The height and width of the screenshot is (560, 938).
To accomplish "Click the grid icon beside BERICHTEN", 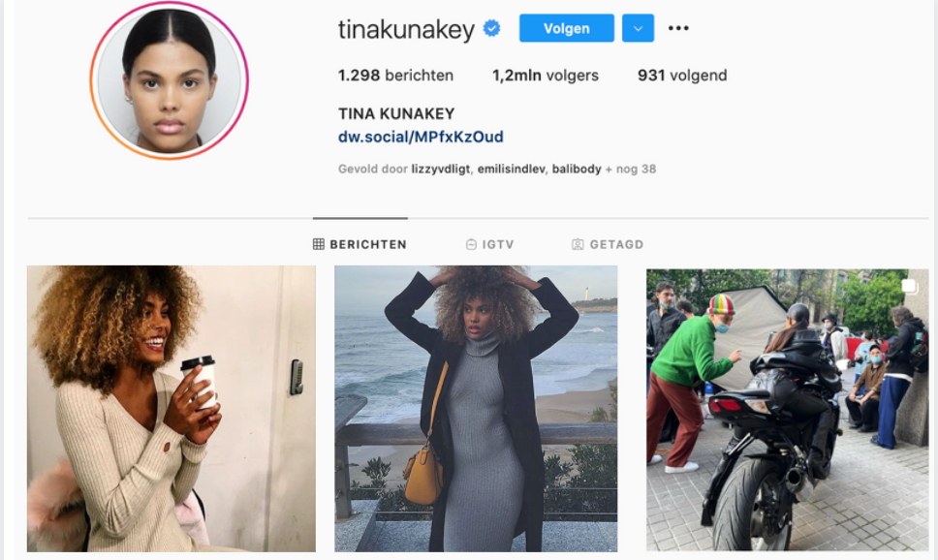I will click(x=319, y=244).
